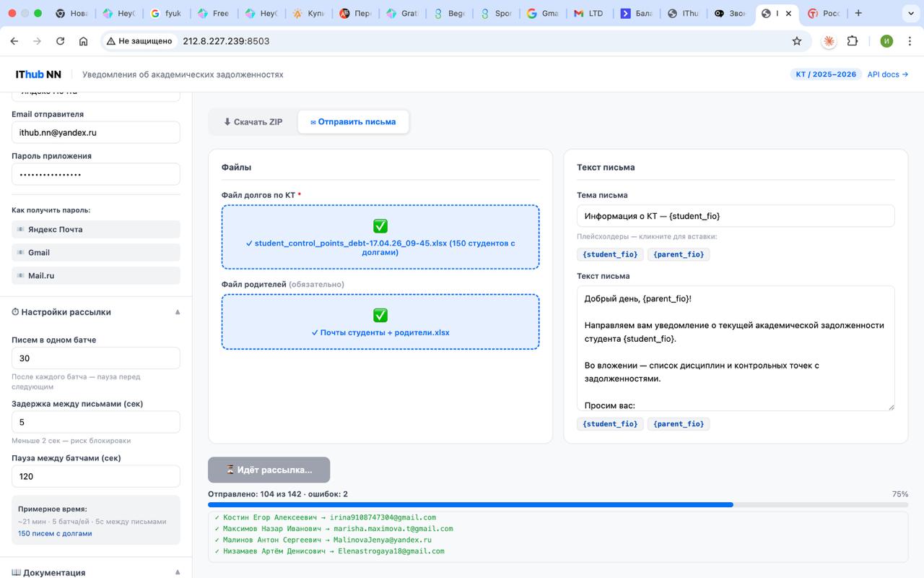The width and height of the screenshot is (924, 578).
Task: Click the 'Писем в одном батче' field
Action: [x=96, y=358]
